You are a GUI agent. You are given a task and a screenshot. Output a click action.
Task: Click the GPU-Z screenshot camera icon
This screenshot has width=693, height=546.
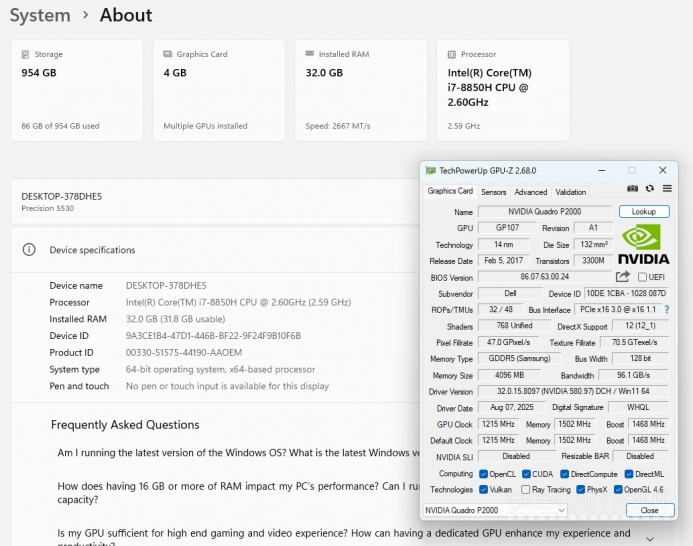coord(632,189)
